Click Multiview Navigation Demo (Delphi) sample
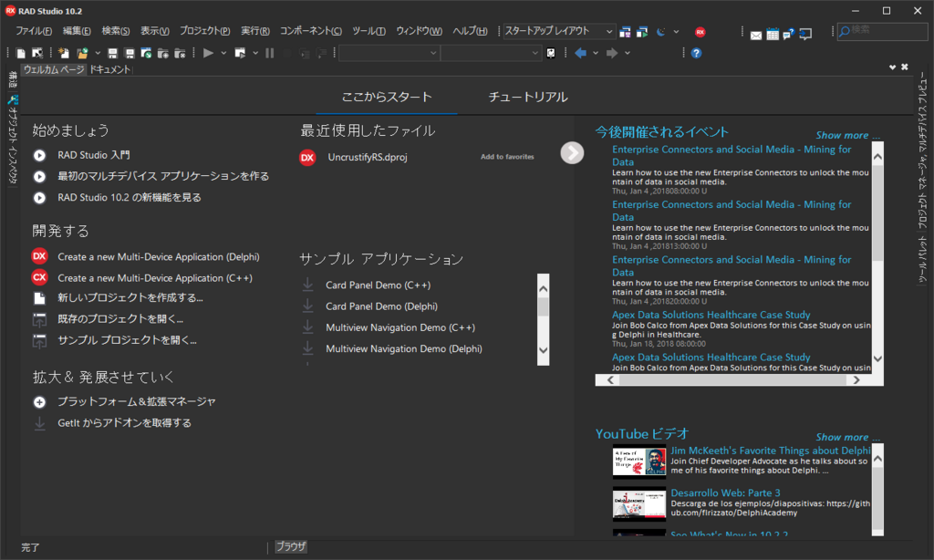The height and width of the screenshot is (560, 934). [x=404, y=348]
